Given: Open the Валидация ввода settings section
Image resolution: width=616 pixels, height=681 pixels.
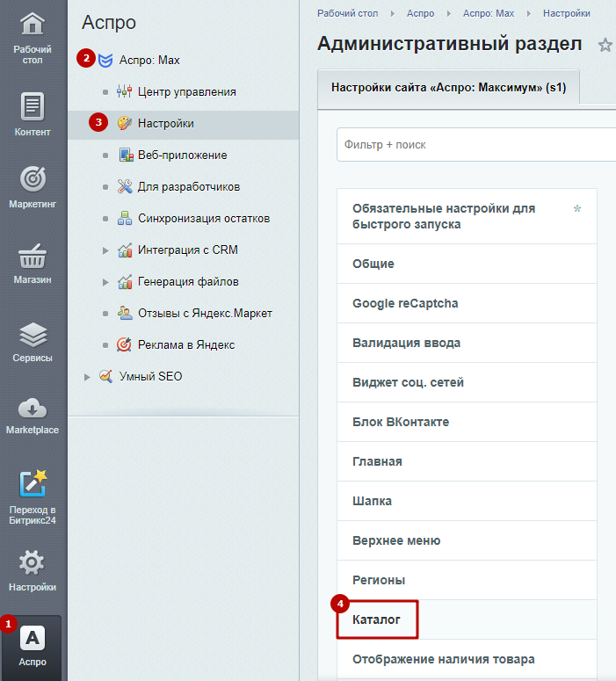Looking at the screenshot, I should click(x=467, y=343).
